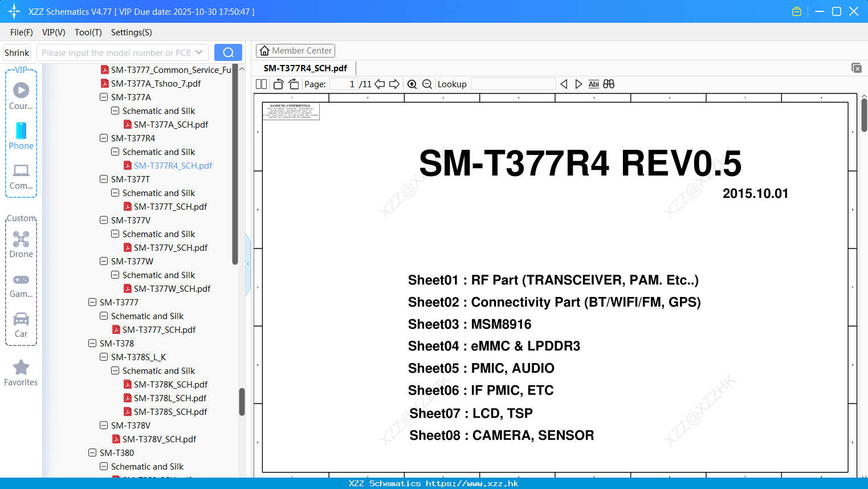The image size is (868, 489).
Task: Open SM-T378L_SCH.pdf file
Action: (x=165, y=398)
